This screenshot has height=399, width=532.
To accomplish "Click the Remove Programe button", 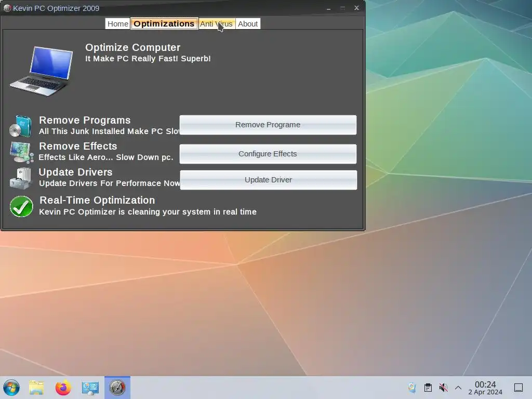I will pyautogui.click(x=268, y=125).
